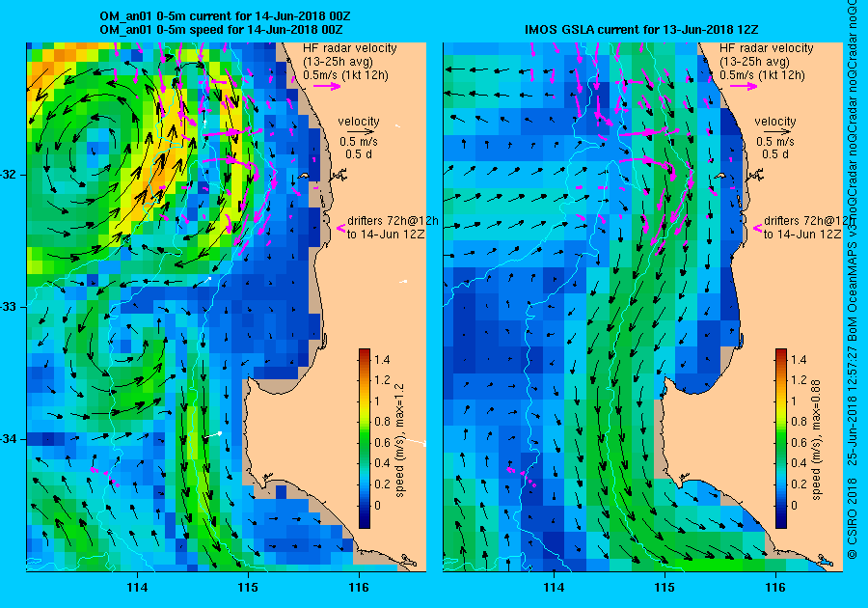This screenshot has width=868, height=608.
Task: Click the left map 'HF radar velocity' legend text
Action: [x=350, y=48]
